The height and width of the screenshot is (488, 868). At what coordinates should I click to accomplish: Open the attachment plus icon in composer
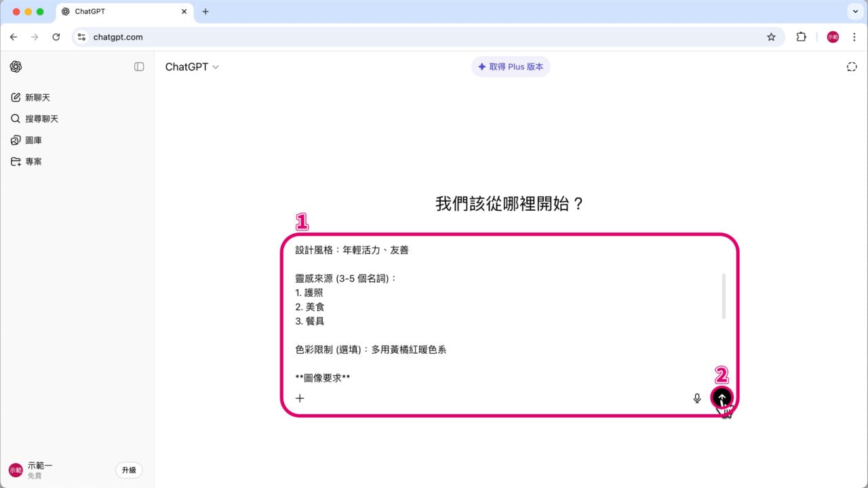point(300,398)
